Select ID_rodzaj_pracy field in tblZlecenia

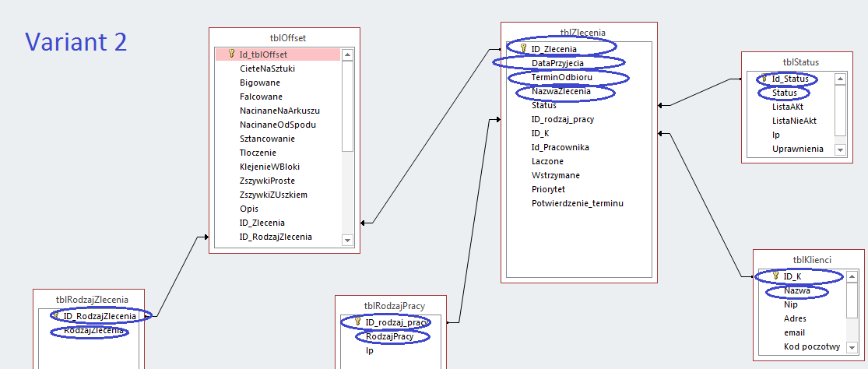562,119
